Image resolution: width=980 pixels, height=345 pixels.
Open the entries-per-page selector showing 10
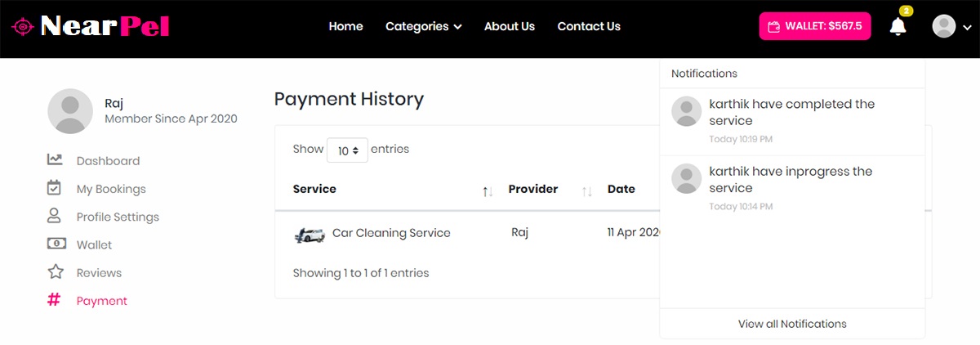coord(347,150)
